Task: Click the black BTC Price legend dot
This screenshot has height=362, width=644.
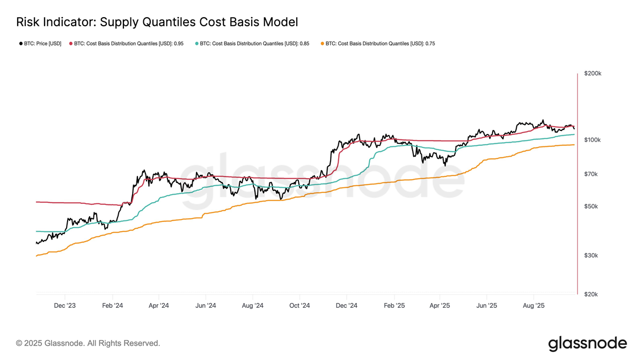Action: click(x=21, y=43)
